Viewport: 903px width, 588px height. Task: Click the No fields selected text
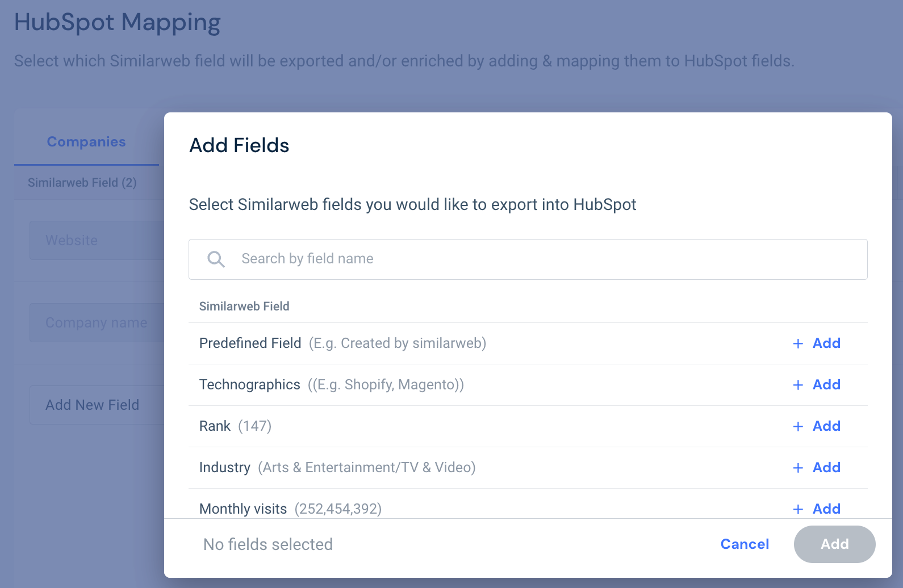pyautogui.click(x=268, y=544)
